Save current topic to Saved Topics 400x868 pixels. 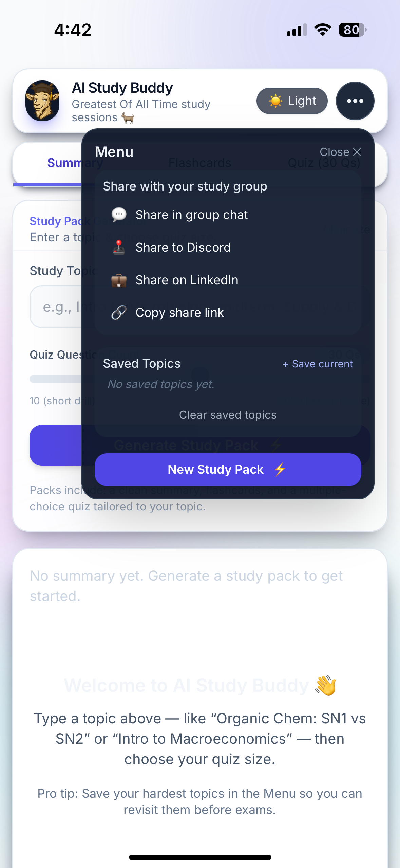click(x=317, y=364)
